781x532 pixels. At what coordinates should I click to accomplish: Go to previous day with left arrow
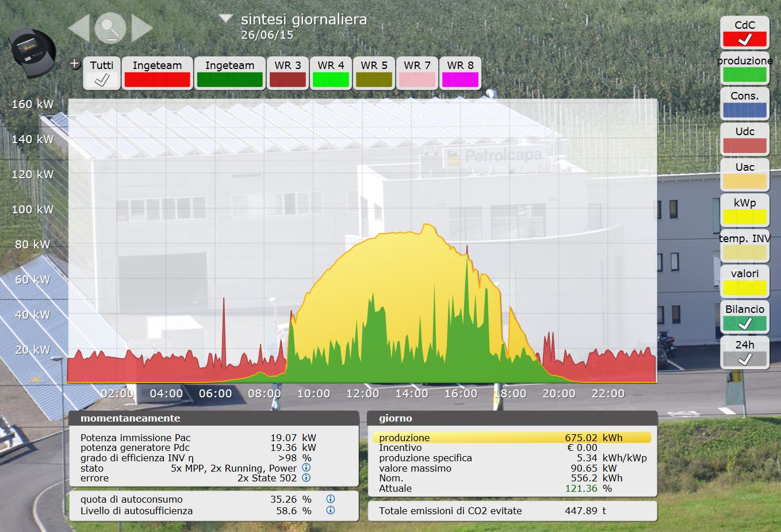point(79,28)
